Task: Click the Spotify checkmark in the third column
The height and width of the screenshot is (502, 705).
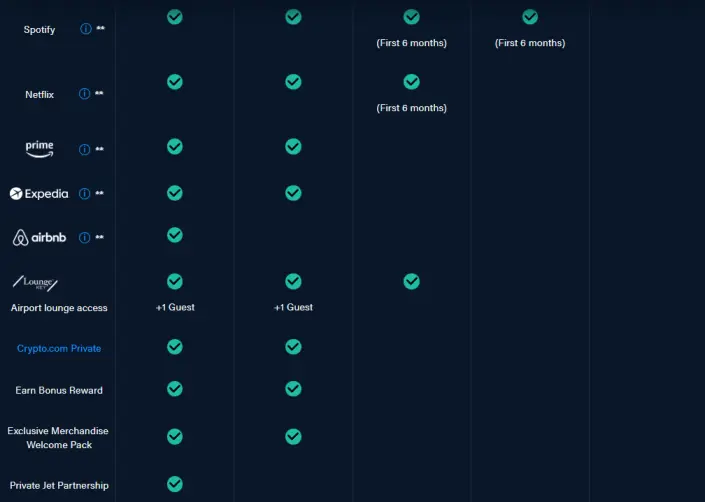Action: (x=411, y=17)
